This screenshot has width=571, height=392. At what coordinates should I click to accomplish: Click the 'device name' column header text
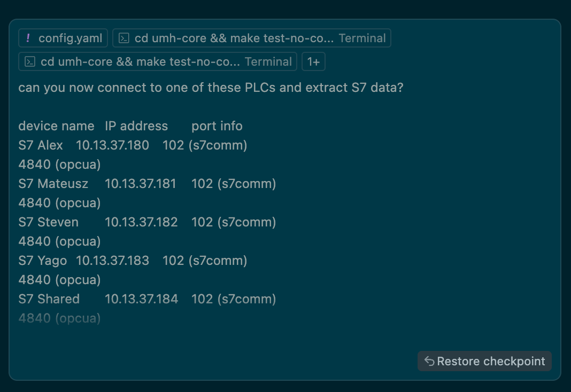(x=57, y=126)
